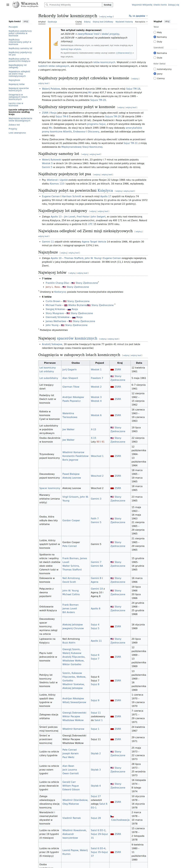Open Edytuj kod źródłowy tab
Image resolution: width=186 pixels, height=868 pixels.
tap(103, 22)
